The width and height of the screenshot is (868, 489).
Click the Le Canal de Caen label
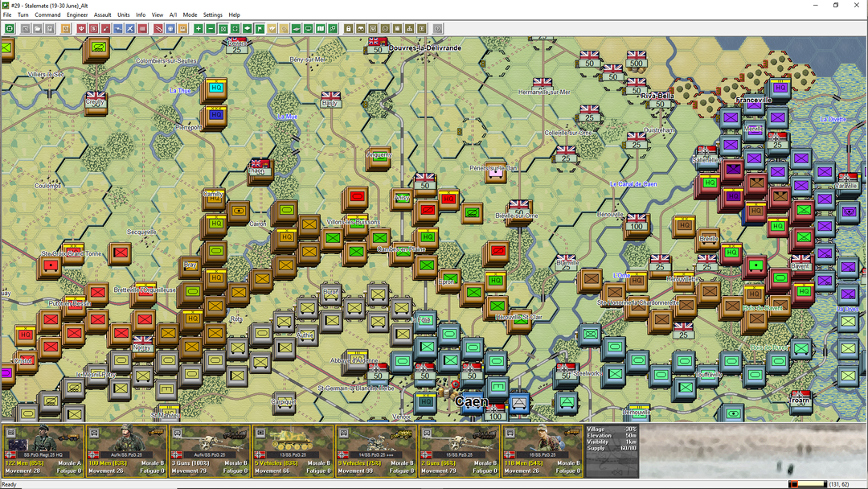(633, 184)
